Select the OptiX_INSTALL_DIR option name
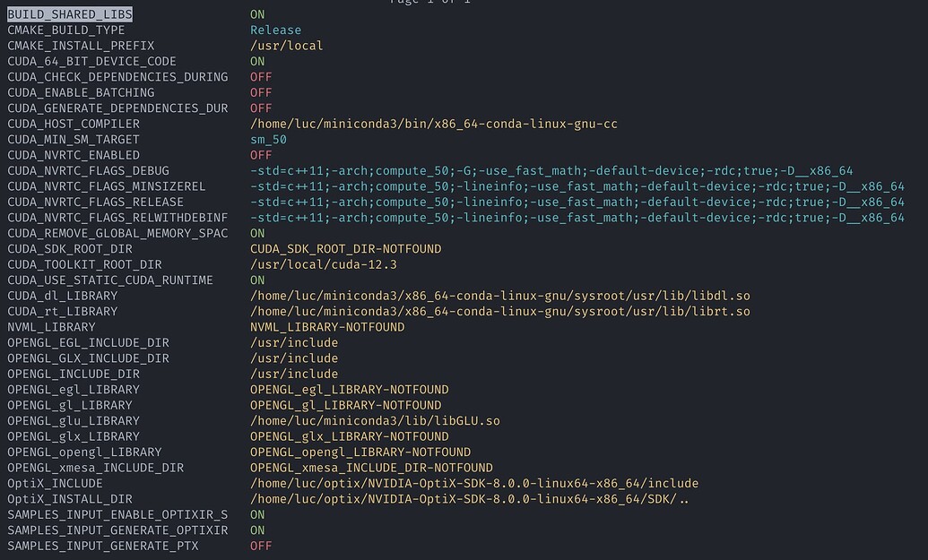This screenshot has width=928, height=560. pyautogui.click(x=70, y=499)
